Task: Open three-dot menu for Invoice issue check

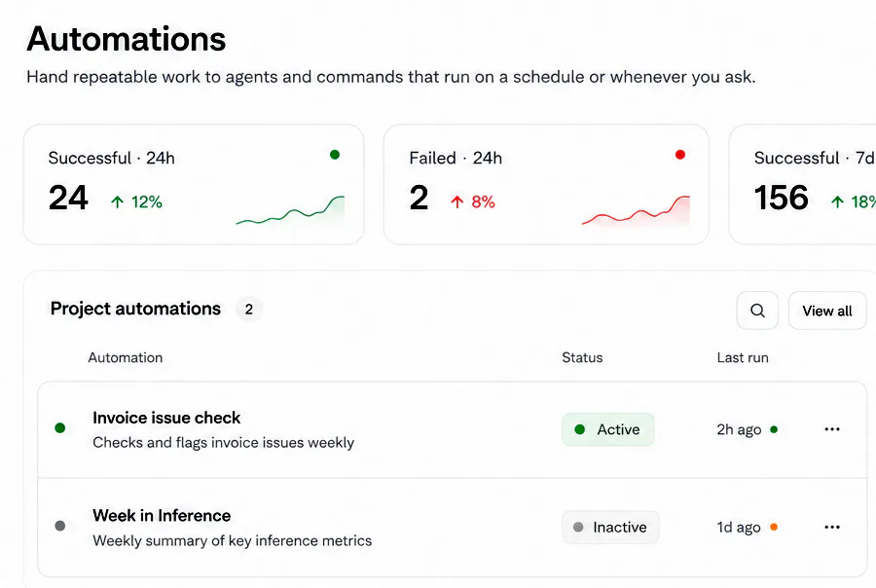Action: pos(832,429)
